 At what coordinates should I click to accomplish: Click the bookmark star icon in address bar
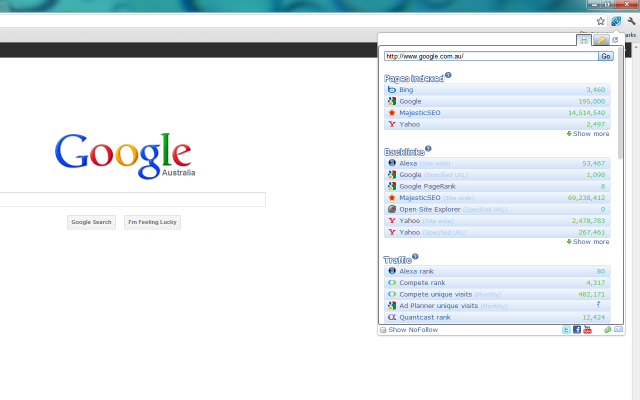point(600,21)
